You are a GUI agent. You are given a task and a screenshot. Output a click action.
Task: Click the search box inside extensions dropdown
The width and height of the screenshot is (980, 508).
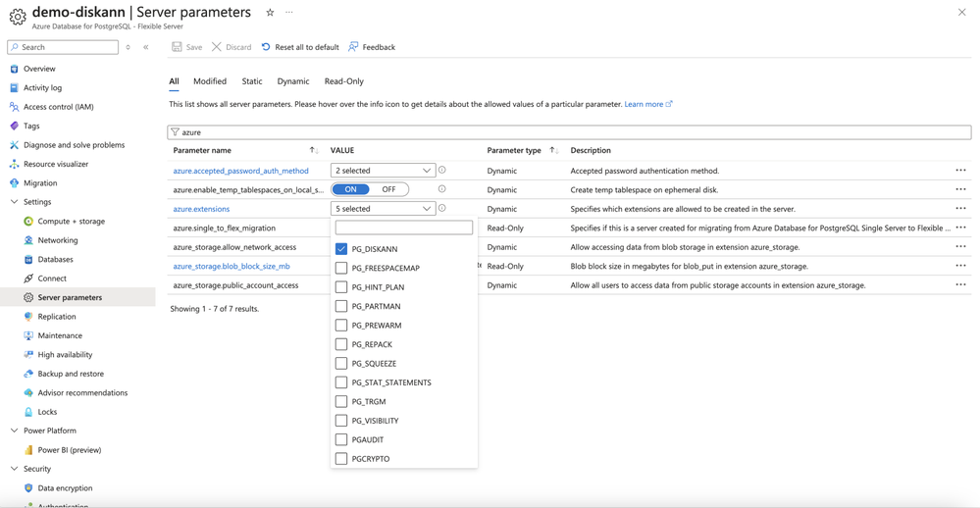pos(404,228)
